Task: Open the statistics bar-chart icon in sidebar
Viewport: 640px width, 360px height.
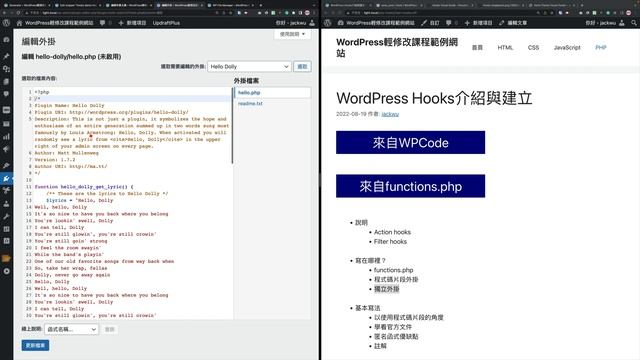Action: 6,136
